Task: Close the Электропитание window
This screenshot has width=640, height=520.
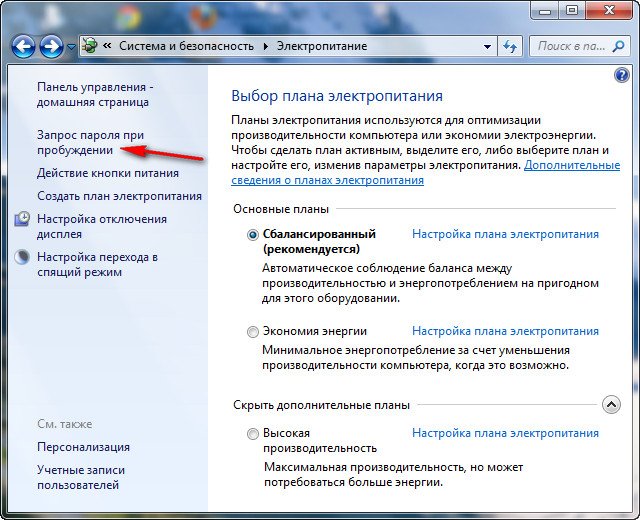Action: [609, 10]
